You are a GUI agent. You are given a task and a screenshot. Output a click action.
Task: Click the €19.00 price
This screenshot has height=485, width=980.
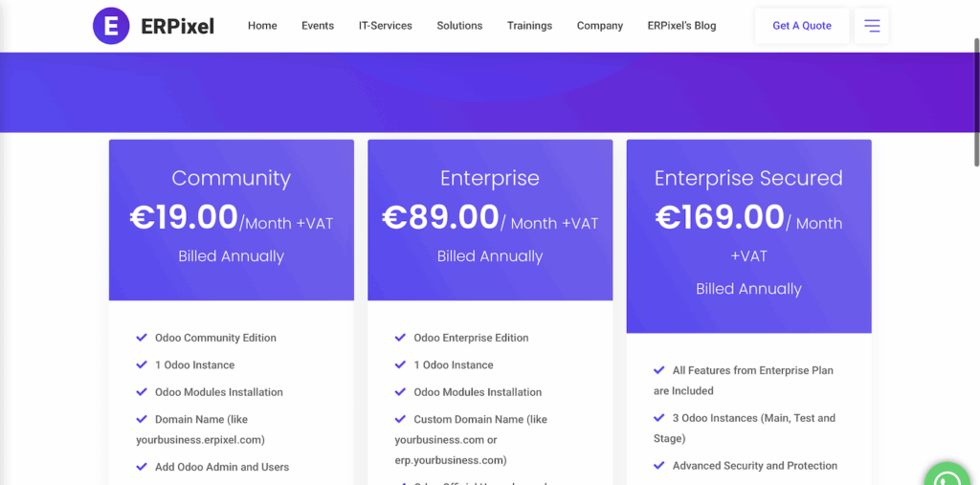184,217
